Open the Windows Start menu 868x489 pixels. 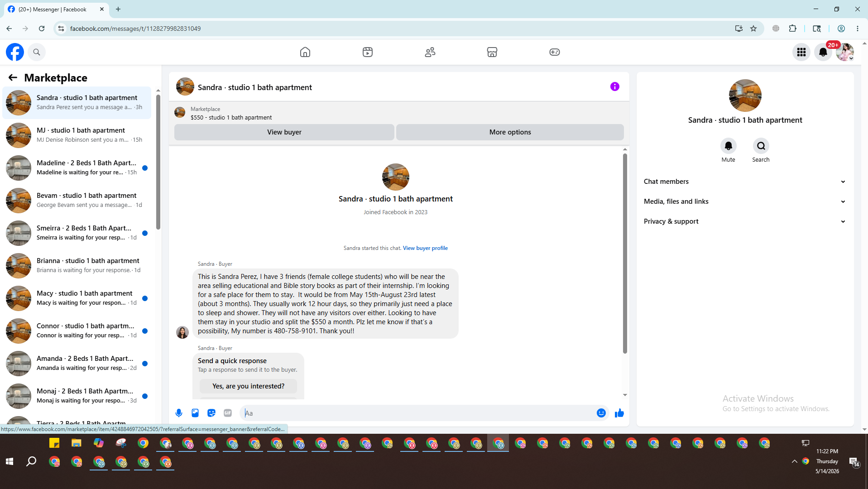pyautogui.click(x=10, y=461)
